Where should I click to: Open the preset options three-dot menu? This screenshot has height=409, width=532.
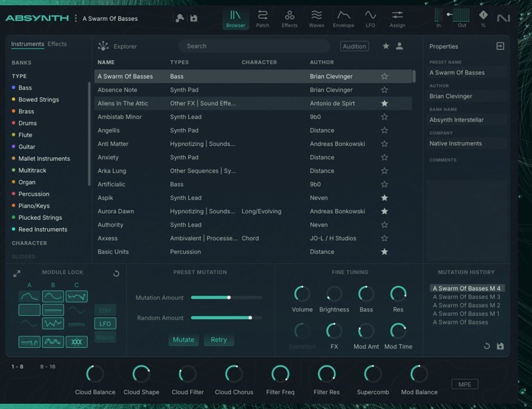[76, 18]
